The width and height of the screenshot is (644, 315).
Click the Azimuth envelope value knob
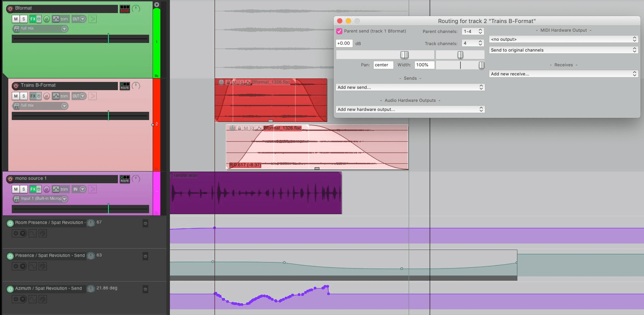click(x=91, y=289)
